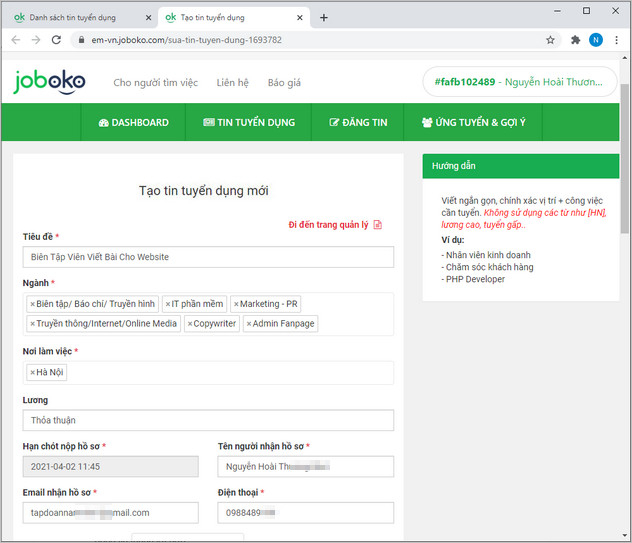Click 'Đi đến trang quản lý' link
Screen dimensions: 632x543
pyautogui.click(x=334, y=225)
